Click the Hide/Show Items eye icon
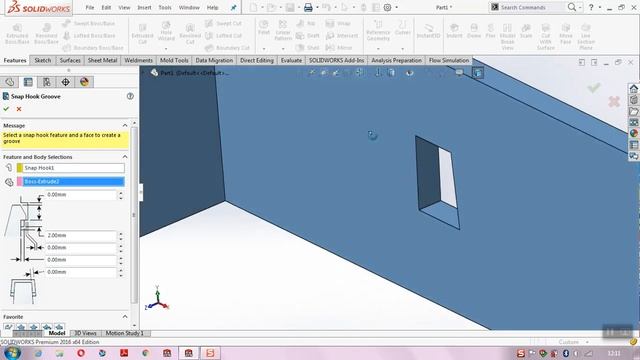Viewport: 640px width, 360px height. [409, 73]
